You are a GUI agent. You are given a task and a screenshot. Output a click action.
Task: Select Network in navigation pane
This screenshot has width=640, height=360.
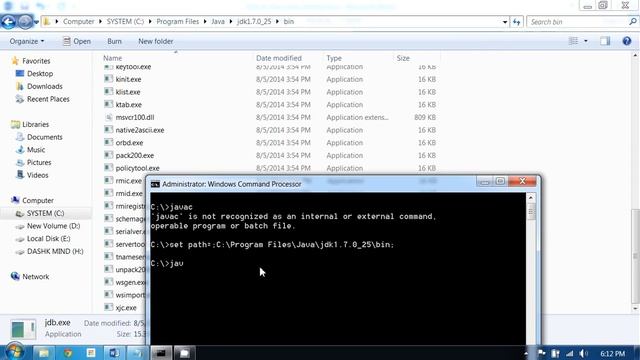pos(36,276)
